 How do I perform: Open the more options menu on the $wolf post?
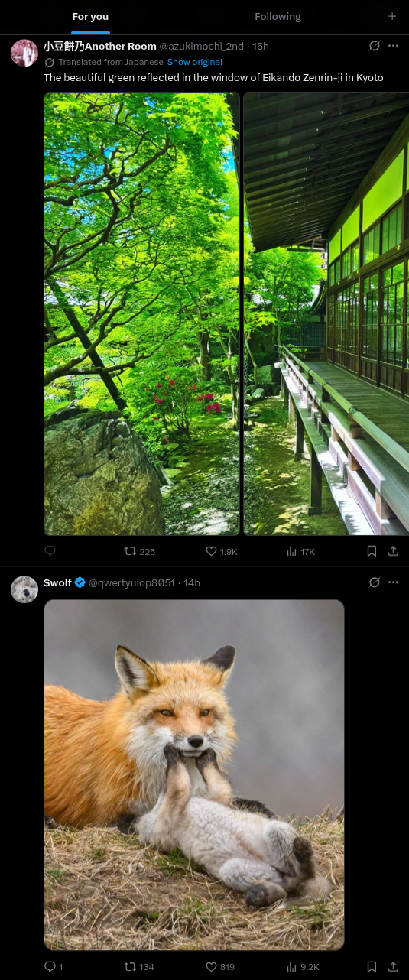point(393,582)
